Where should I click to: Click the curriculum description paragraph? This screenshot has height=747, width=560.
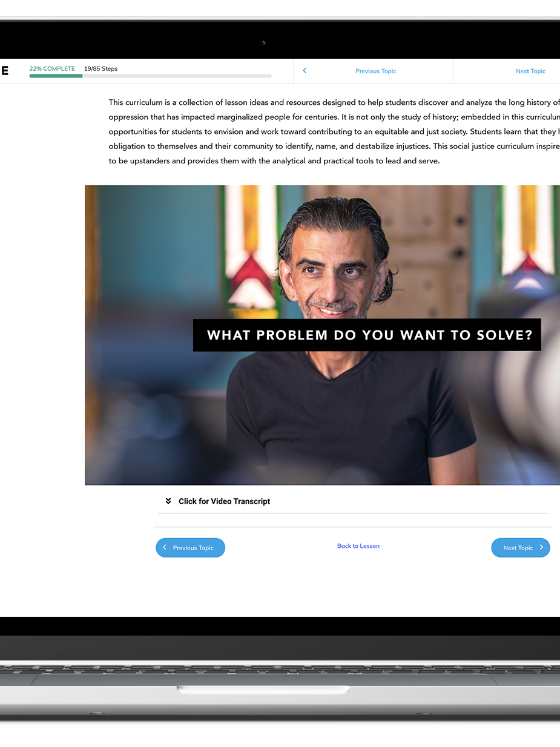pos(334,131)
